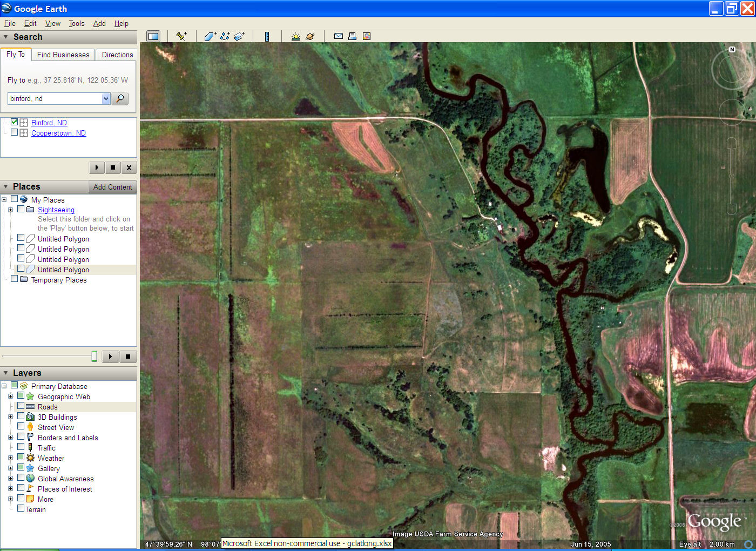Image resolution: width=756 pixels, height=551 pixels.
Task: Enable the Terrain layer checkbox
Action: click(x=21, y=509)
